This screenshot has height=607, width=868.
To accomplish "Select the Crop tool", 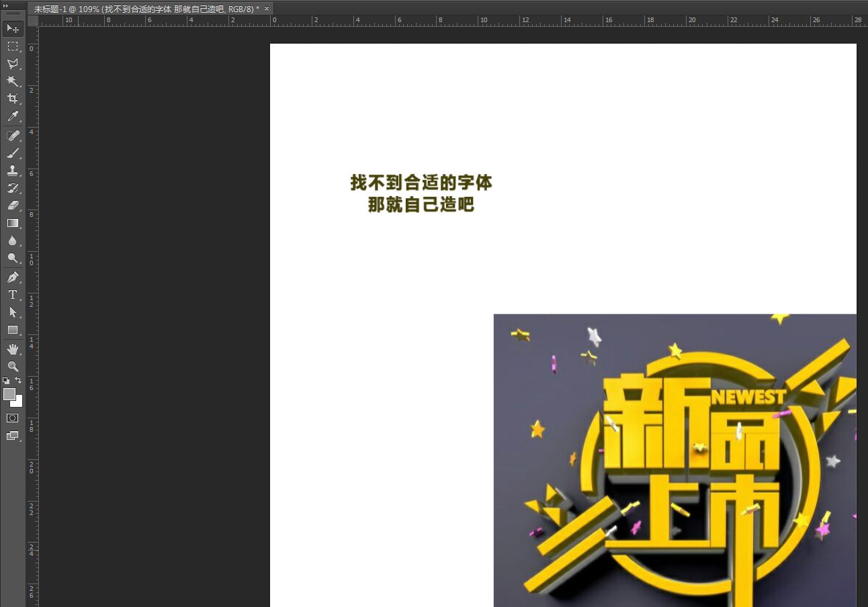I will tap(13, 99).
